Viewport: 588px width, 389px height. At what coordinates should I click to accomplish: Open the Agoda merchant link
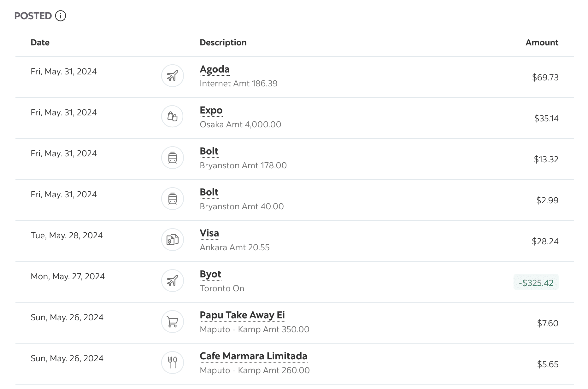pos(215,69)
